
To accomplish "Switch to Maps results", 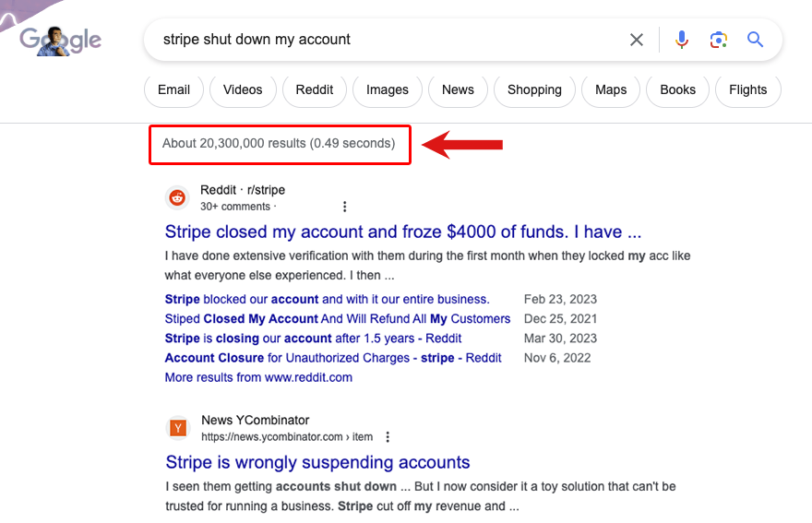I will 611,90.
